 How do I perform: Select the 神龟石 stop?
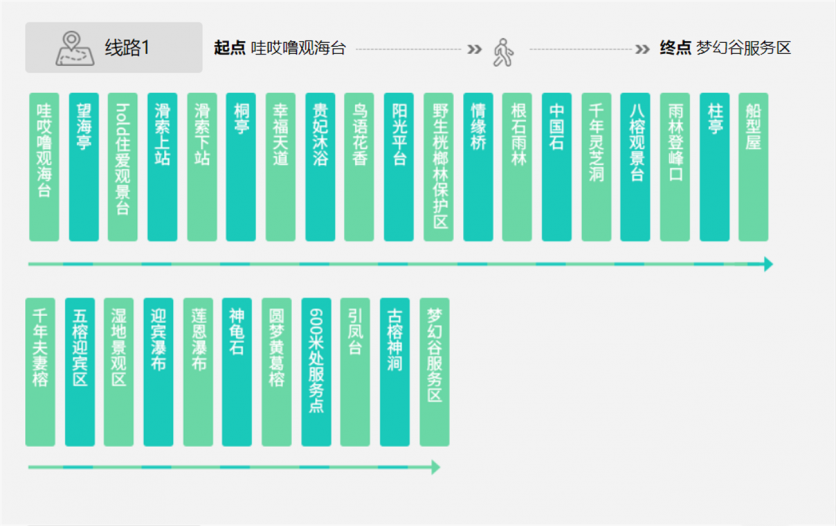pos(237,372)
